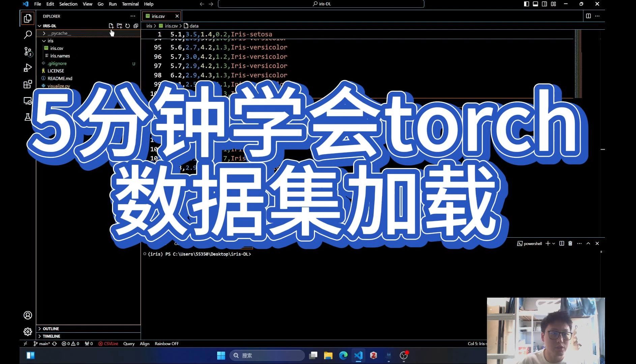Open editor more actions menu
Screen dimensions: 636x364
(597, 16)
